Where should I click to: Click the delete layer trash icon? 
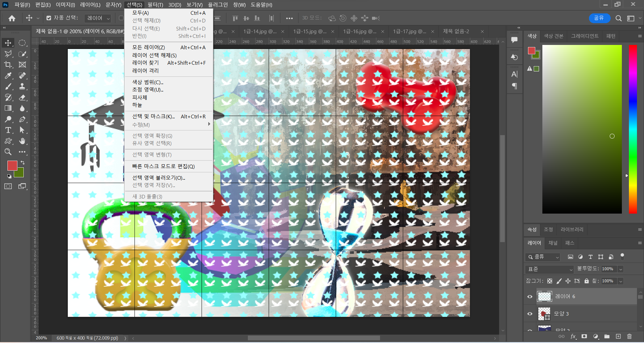629,336
